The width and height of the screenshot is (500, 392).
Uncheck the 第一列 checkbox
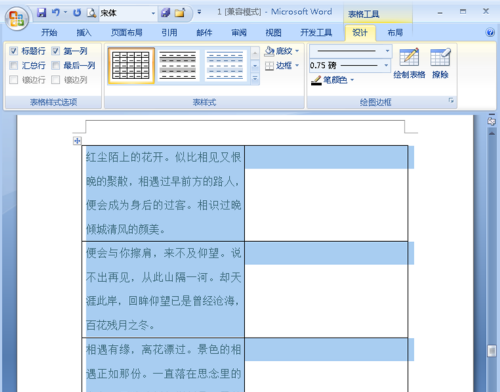(x=56, y=51)
